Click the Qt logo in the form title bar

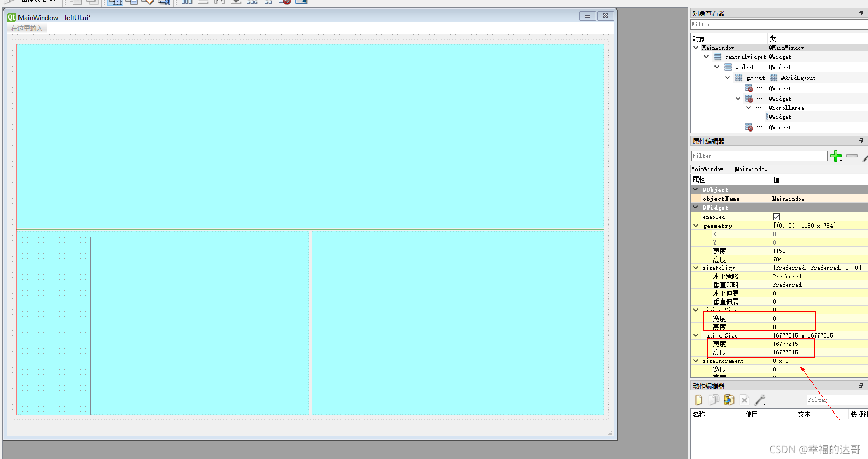coord(12,17)
